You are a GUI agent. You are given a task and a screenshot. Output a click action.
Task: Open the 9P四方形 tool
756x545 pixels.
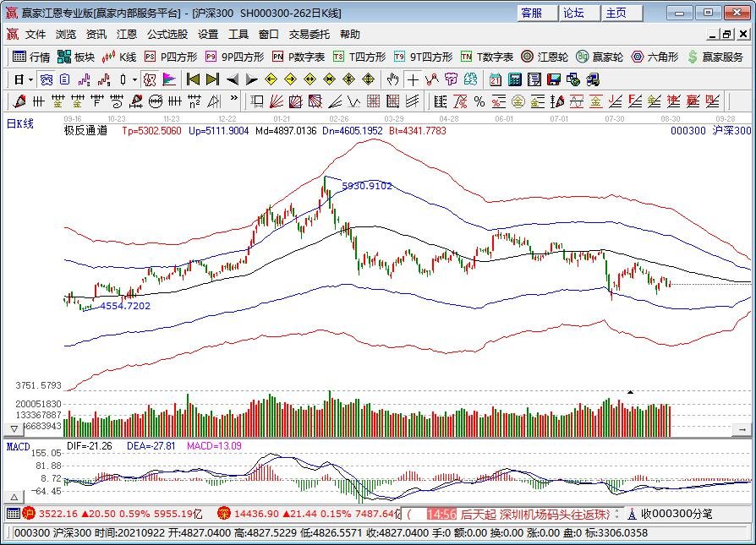pyautogui.click(x=235, y=57)
